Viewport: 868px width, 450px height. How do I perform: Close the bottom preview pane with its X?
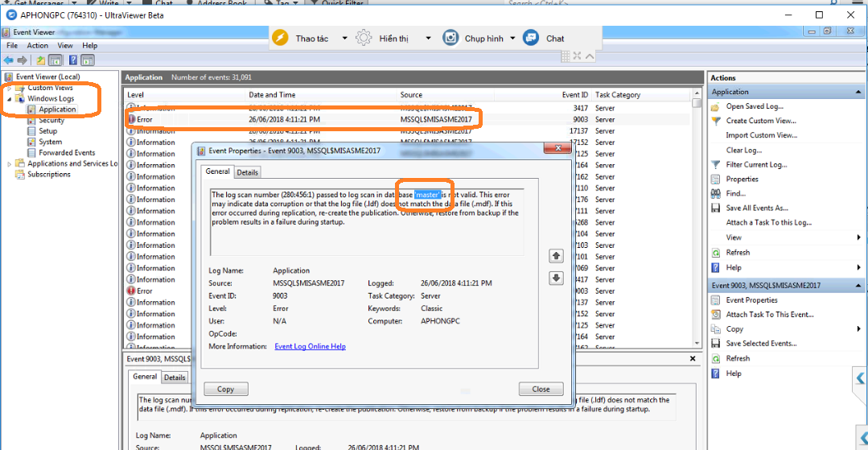point(692,359)
